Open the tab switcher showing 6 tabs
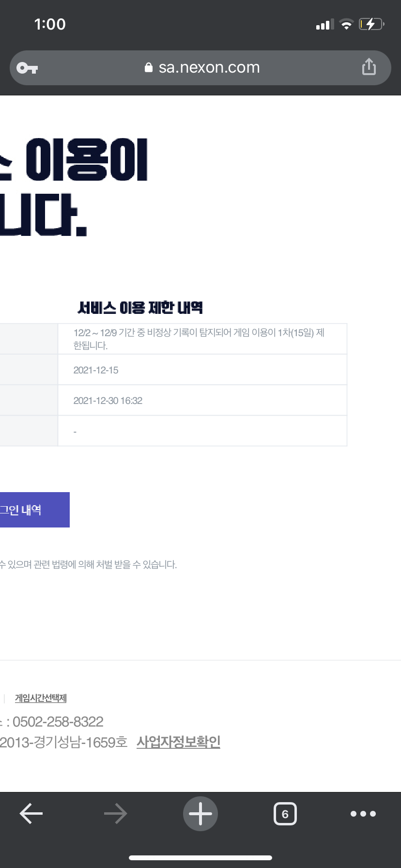The image size is (401, 868). [285, 814]
